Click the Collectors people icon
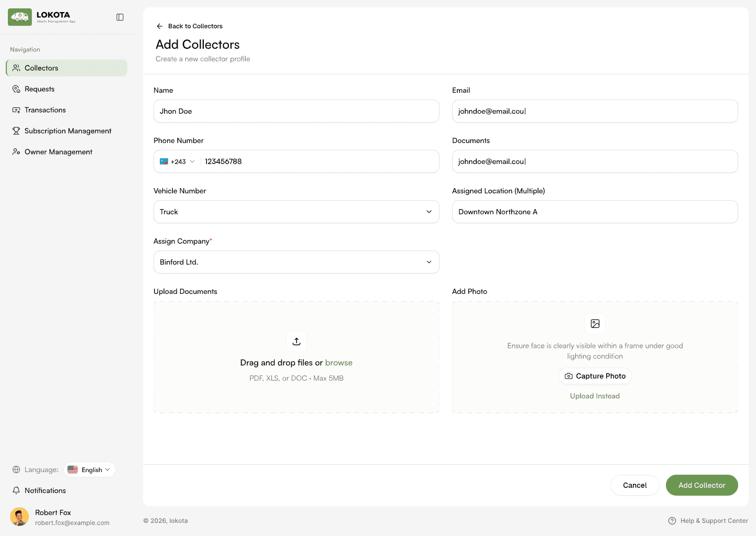Image resolution: width=756 pixels, height=536 pixels. (16, 68)
